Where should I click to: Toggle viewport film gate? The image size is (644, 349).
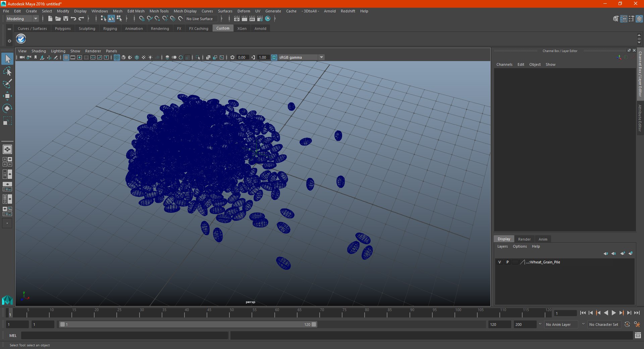pos(73,57)
